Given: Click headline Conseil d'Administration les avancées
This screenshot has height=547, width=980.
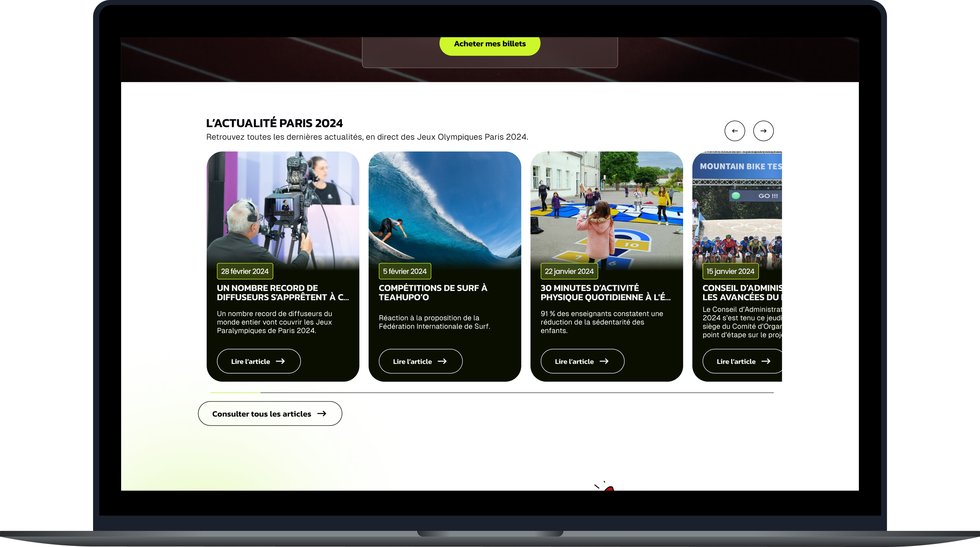Looking at the screenshot, I should click(x=742, y=293).
